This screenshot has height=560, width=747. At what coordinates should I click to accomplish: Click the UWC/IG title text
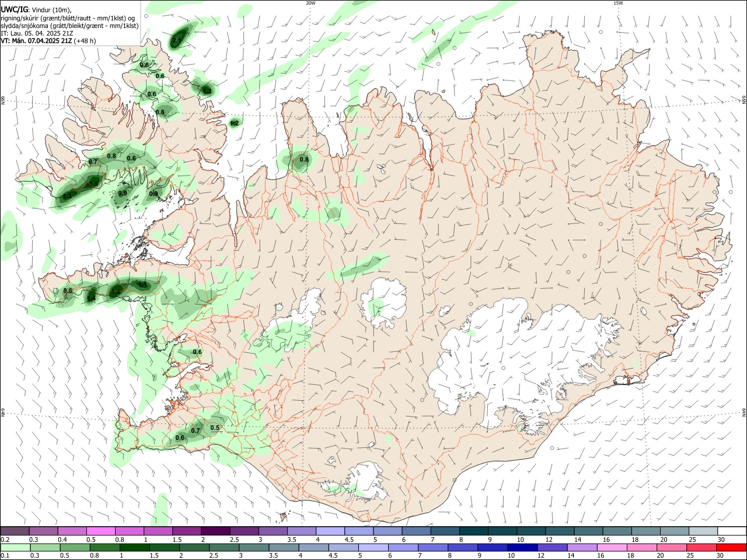coord(14,10)
